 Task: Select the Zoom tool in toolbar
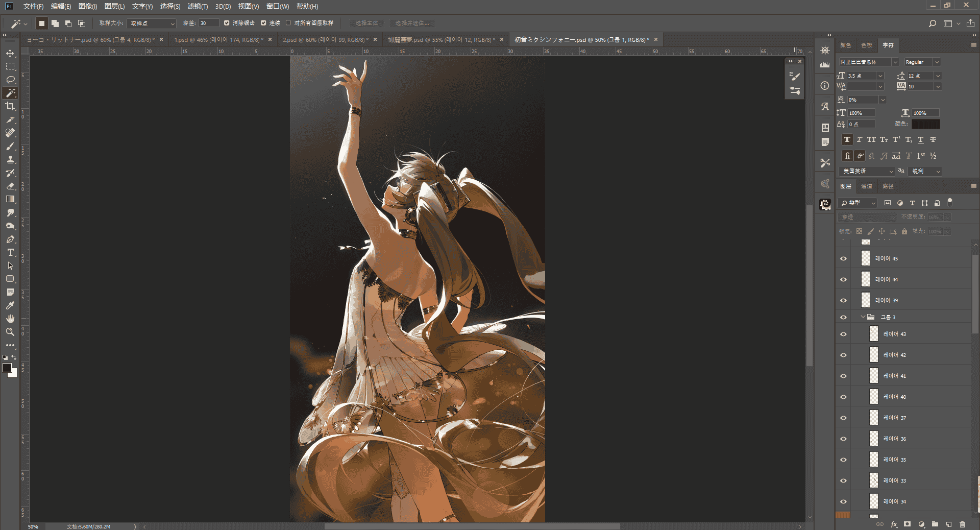coord(10,332)
